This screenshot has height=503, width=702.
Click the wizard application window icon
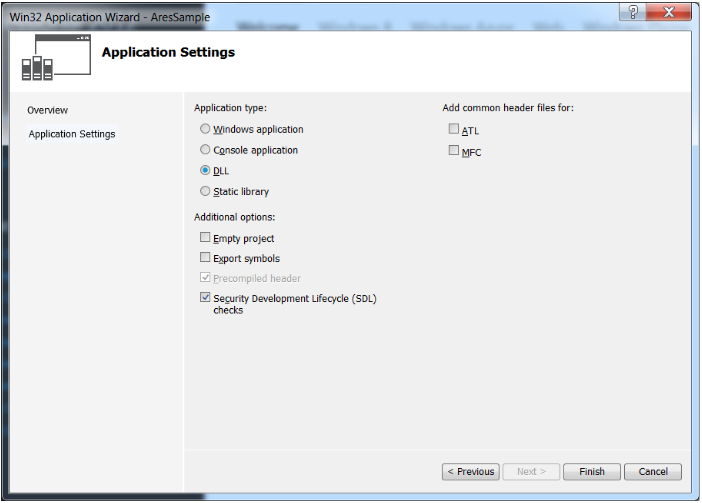[56, 57]
